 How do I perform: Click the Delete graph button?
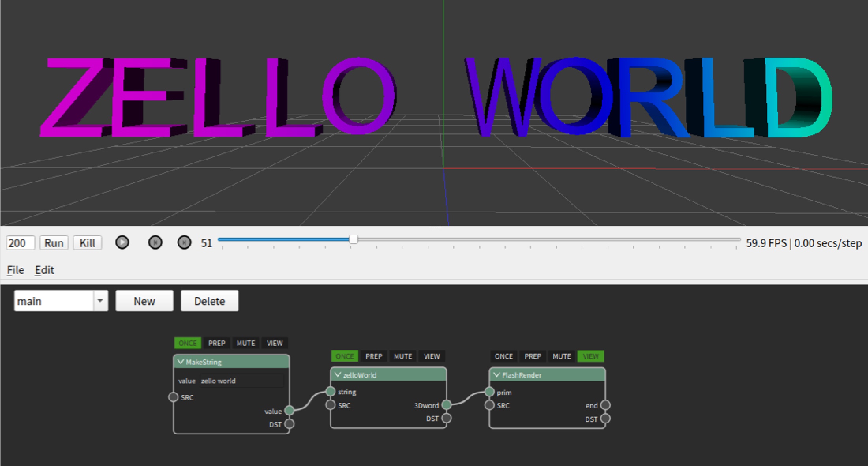coord(210,301)
